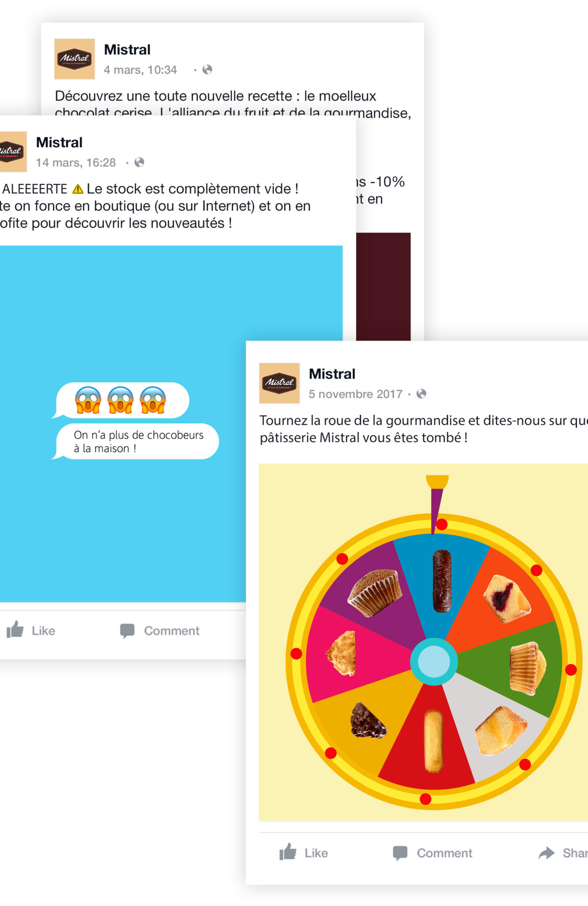Open the Mistral page name on the 4 mars post

click(127, 50)
